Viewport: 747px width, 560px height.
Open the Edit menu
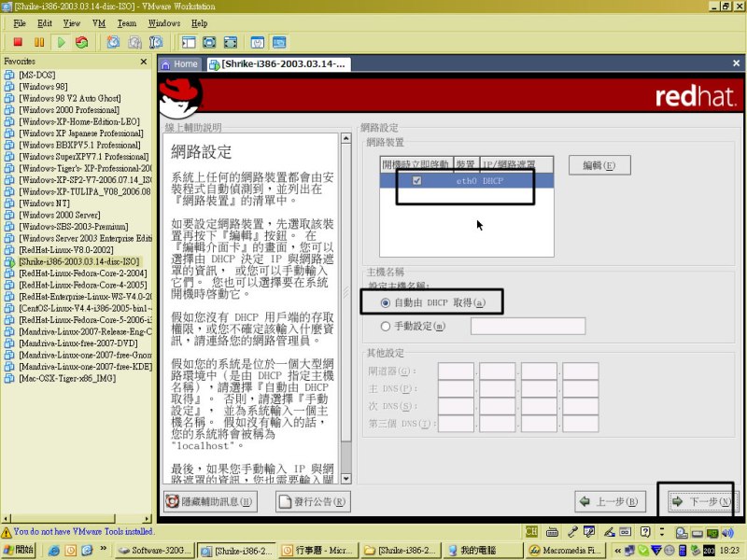pos(45,23)
